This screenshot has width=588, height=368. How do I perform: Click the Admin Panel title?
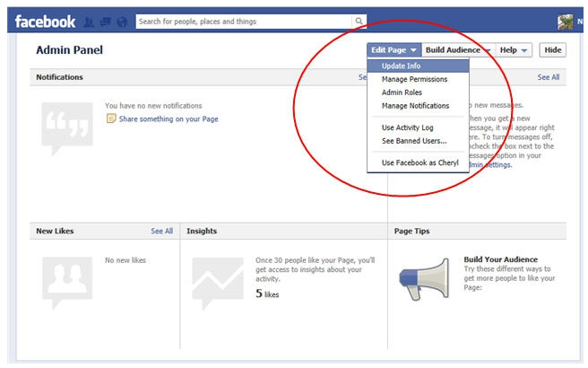coord(69,50)
